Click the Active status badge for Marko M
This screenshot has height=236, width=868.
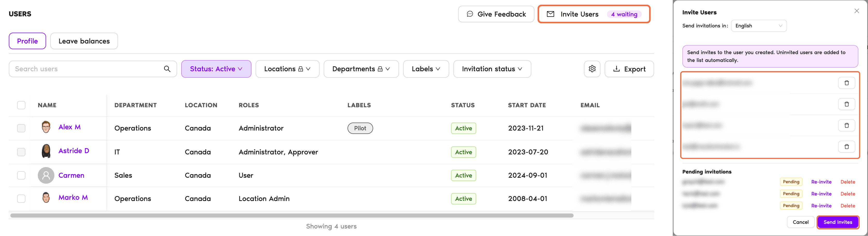464,199
